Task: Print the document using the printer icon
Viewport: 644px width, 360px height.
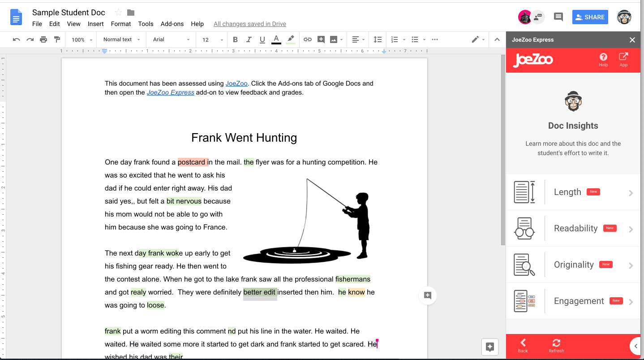Action: point(43,39)
